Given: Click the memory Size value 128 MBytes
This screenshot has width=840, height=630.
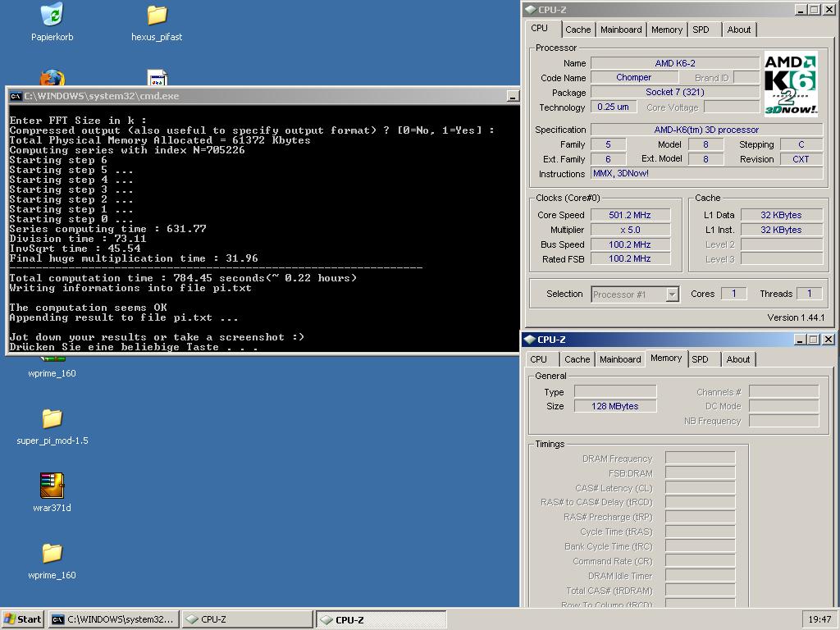Looking at the screenshot, I should (x=615, y=406).
